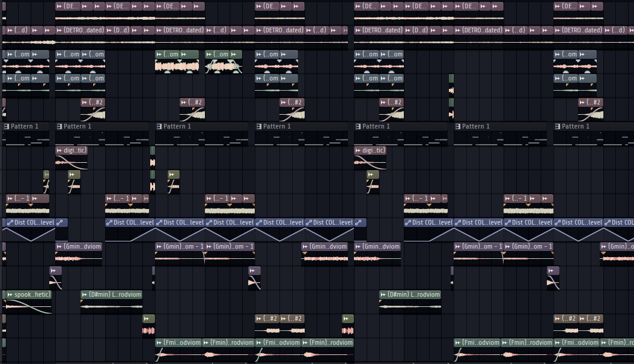The height and width of the screenshot is (364, 634).
Task: Click the audio icon on the spook..hetic clip
Action: click(8, 295)
